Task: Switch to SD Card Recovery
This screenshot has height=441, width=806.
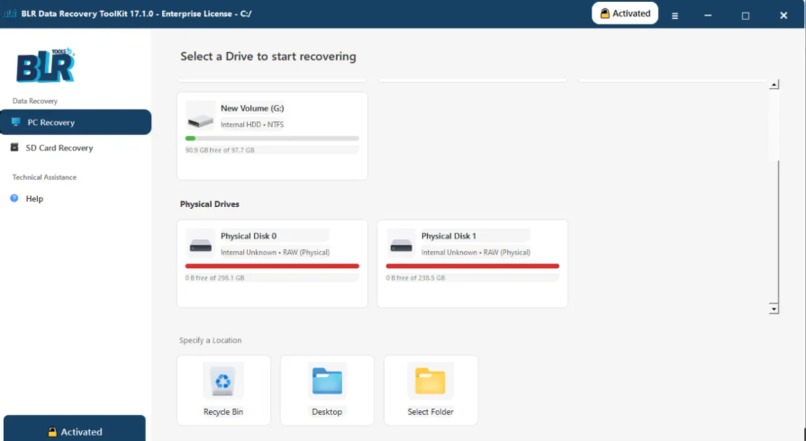Action: (x=59, y=148)
